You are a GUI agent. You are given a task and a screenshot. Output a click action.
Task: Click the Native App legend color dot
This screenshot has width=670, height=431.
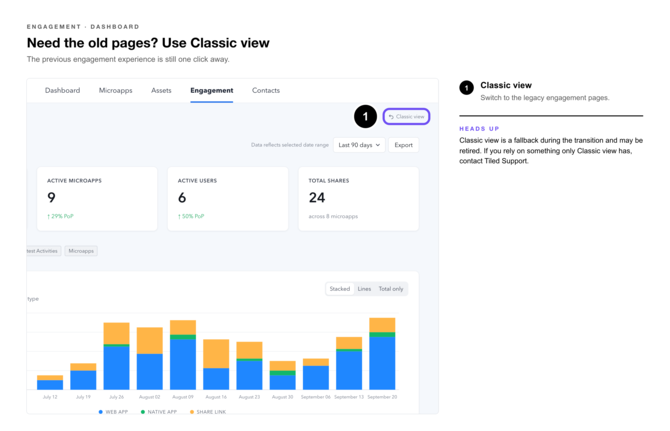143,412
